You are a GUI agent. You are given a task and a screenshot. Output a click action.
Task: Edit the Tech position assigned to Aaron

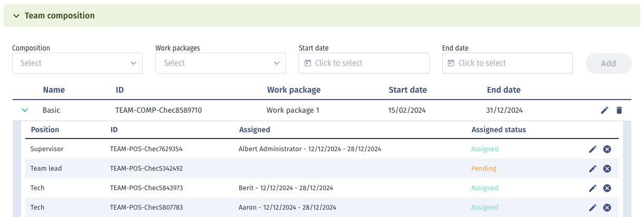[592, 208]
